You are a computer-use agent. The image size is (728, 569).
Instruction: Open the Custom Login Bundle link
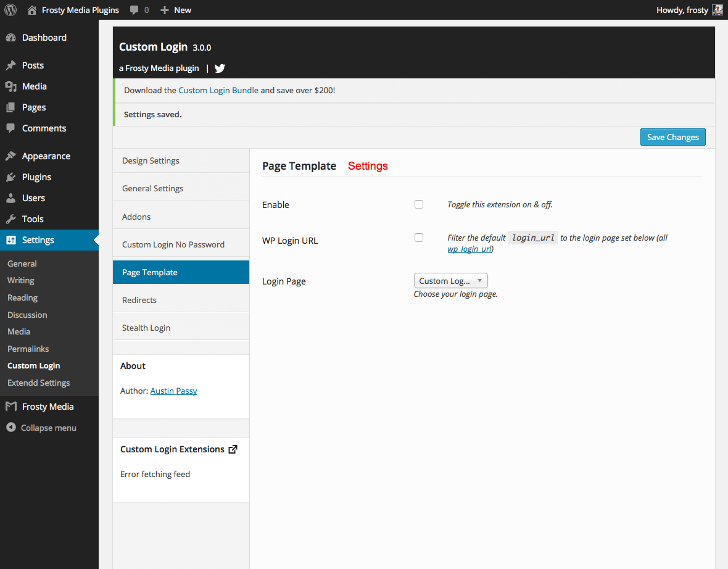[x=218, y=90]
